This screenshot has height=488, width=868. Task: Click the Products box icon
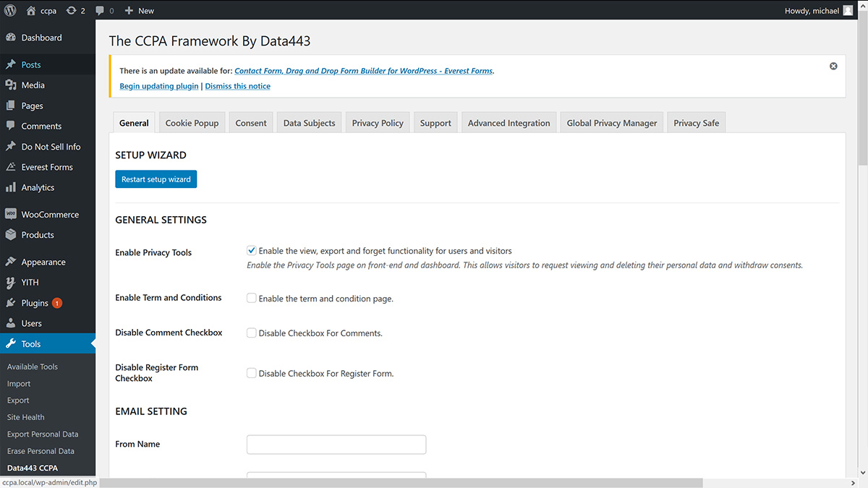coord(11,235)
